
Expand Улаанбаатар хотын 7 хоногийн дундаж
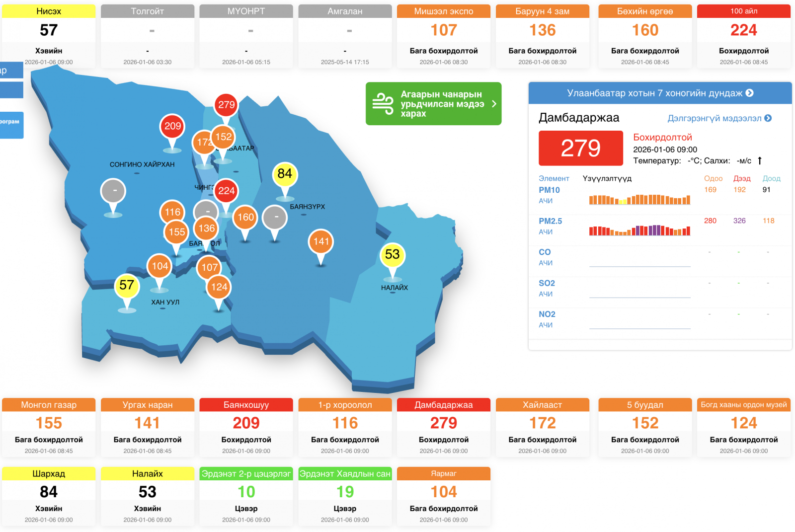[x=660, y=93]
